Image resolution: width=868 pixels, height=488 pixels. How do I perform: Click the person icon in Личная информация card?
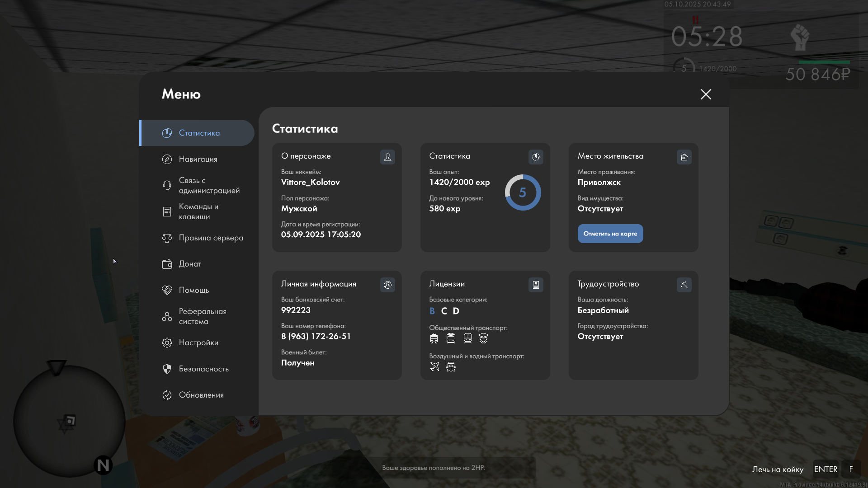tap(387, 285)
